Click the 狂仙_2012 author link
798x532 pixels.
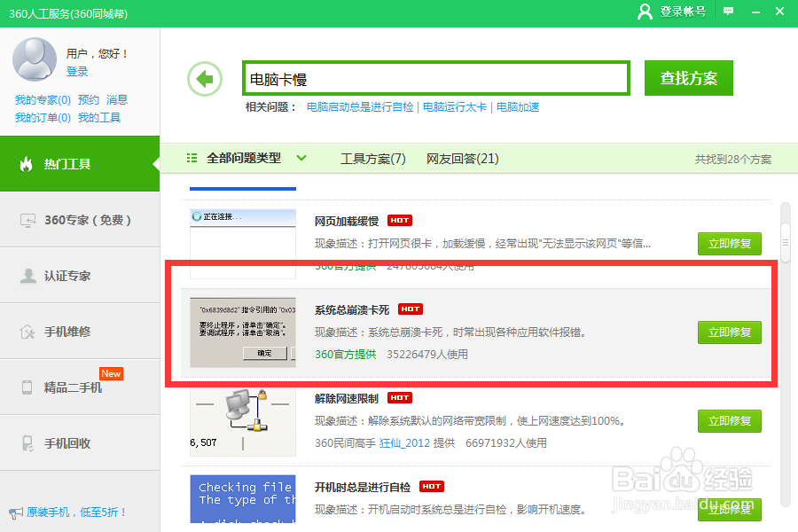(404, 443)
